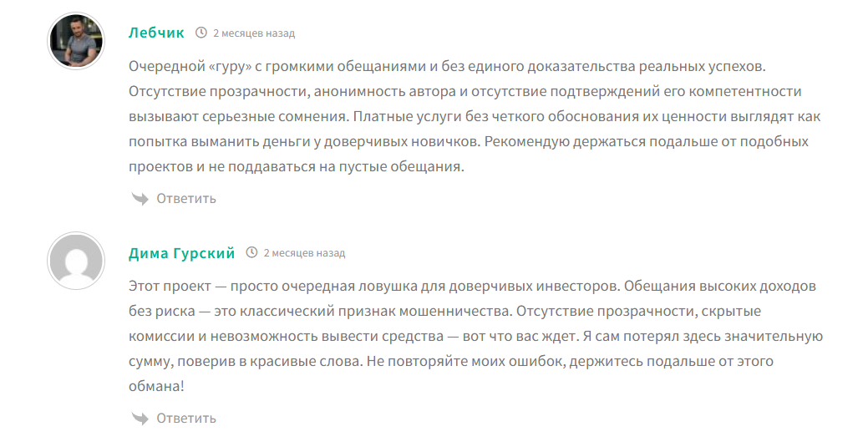Click the clock icon next to Лебчик's name
The image size is (868, 442).
pyautogui.click(x=201, y=33)
